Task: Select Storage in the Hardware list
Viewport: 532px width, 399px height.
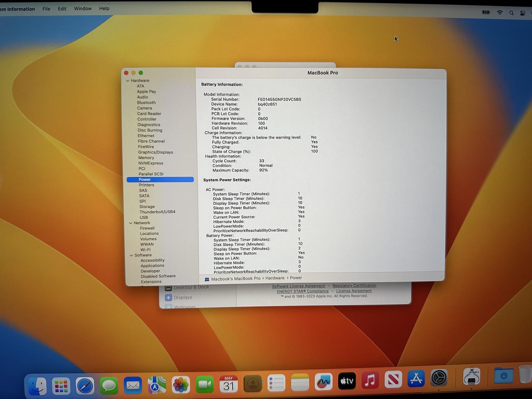Action: pos(147,207)
